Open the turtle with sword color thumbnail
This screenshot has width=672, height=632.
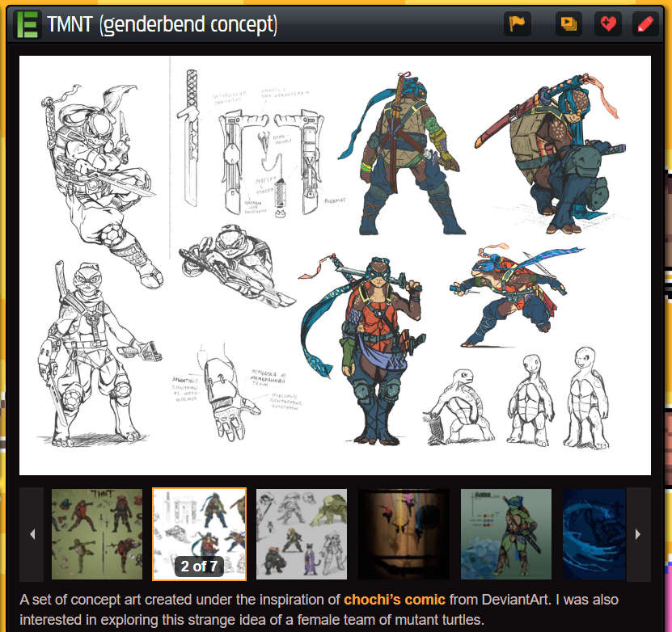coord(506,534)
